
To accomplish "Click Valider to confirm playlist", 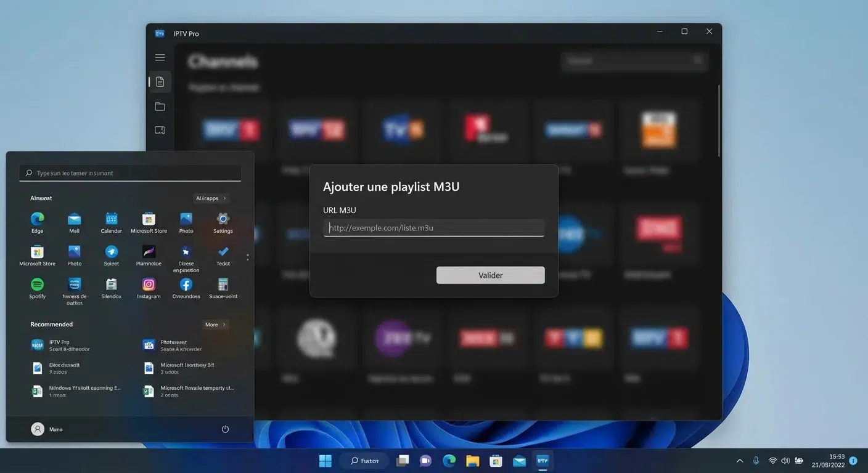I will pyautogui.click(x=490, y=275).
